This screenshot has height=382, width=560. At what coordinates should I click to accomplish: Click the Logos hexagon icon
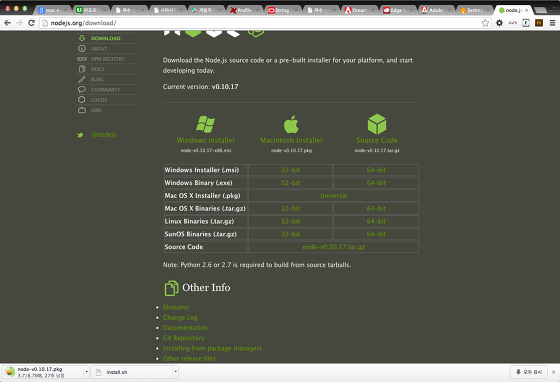tap(82, 100)
